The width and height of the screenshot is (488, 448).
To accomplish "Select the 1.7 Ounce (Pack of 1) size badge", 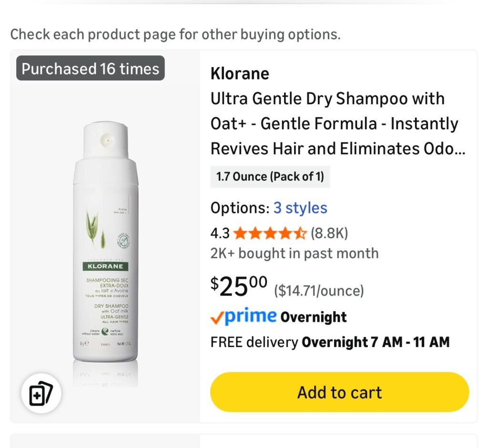I will click(270, 177).
